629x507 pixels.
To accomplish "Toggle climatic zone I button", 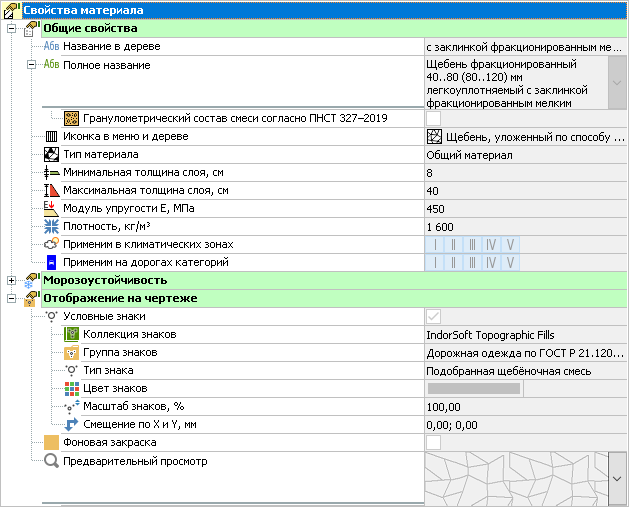I will [x=435, y=244].
